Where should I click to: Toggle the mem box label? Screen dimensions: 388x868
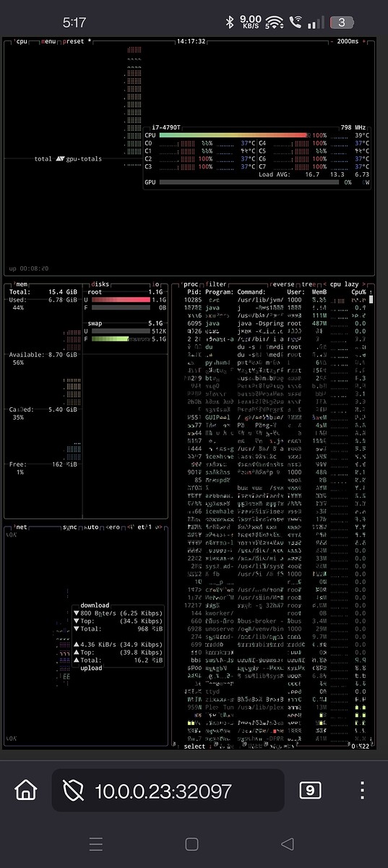point(21,284)
